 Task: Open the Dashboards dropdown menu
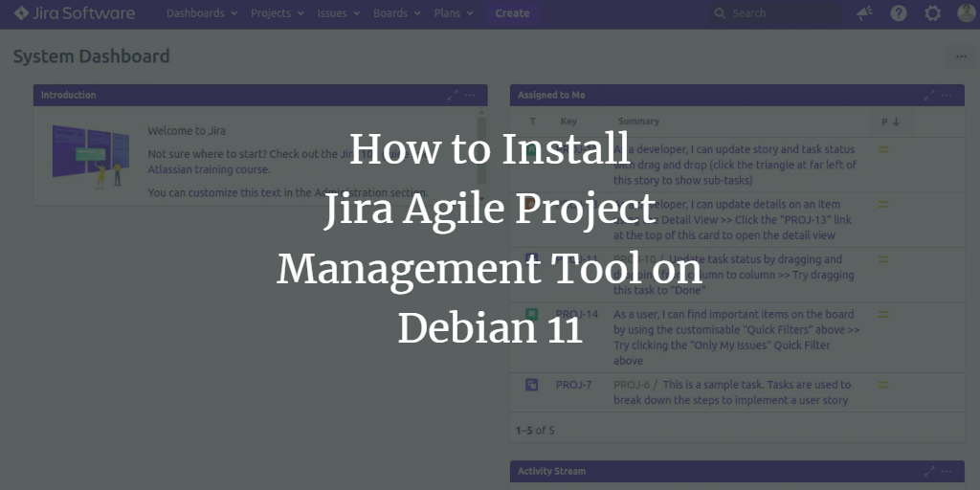[x=201, y=13]
